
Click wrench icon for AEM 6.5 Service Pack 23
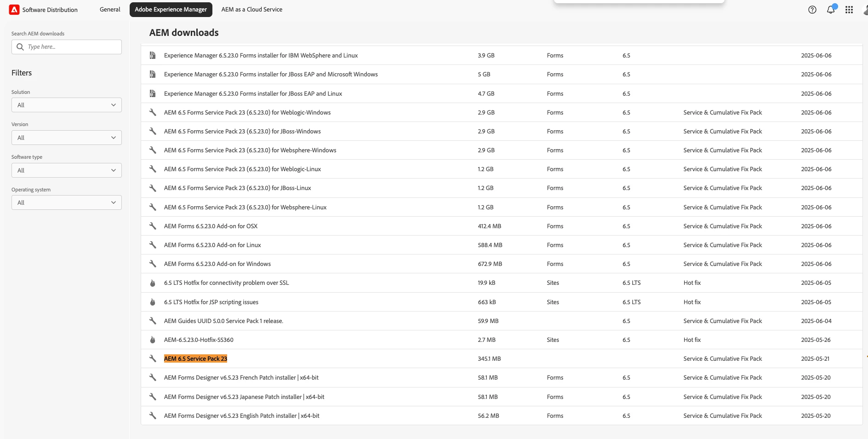[x=153, y=358]
